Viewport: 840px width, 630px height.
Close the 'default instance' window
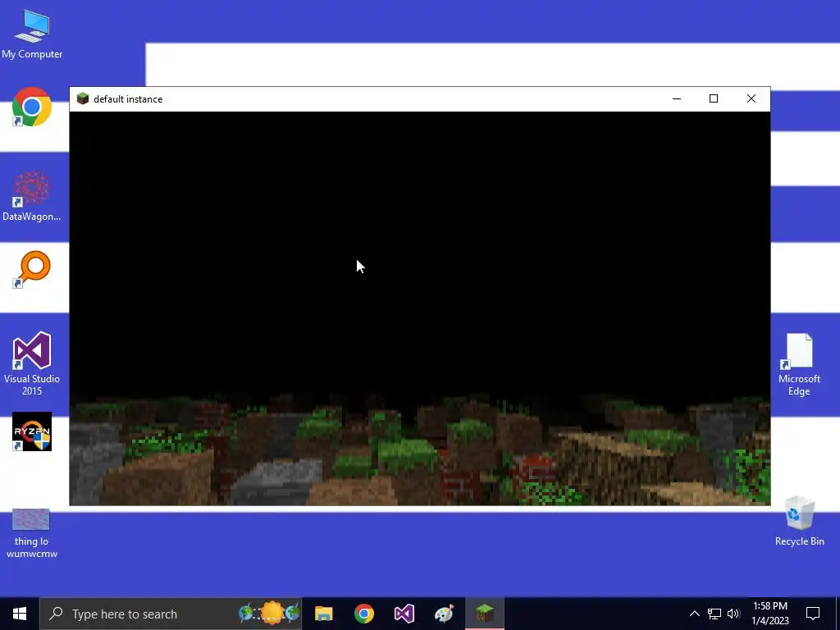pos(751,98)
